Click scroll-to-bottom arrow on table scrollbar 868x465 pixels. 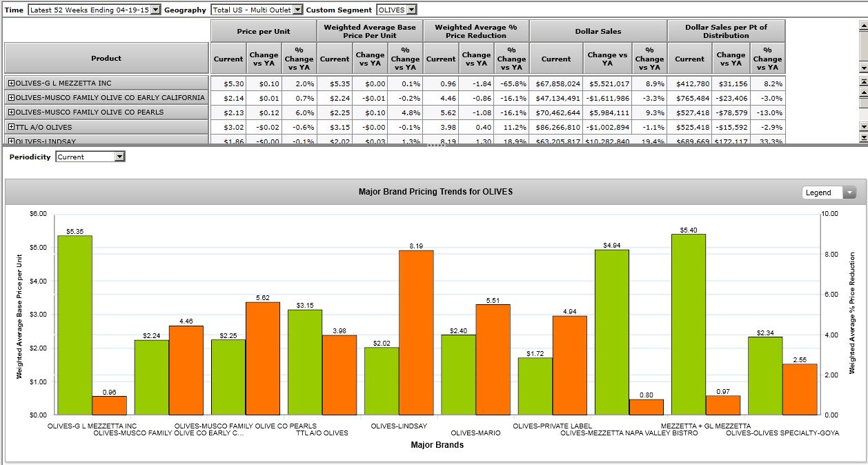(862, 137)
